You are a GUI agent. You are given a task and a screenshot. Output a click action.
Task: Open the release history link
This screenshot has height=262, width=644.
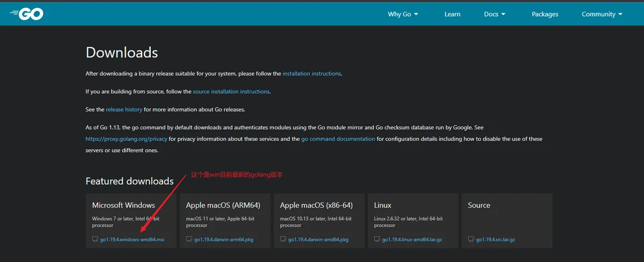click(124, 109)
